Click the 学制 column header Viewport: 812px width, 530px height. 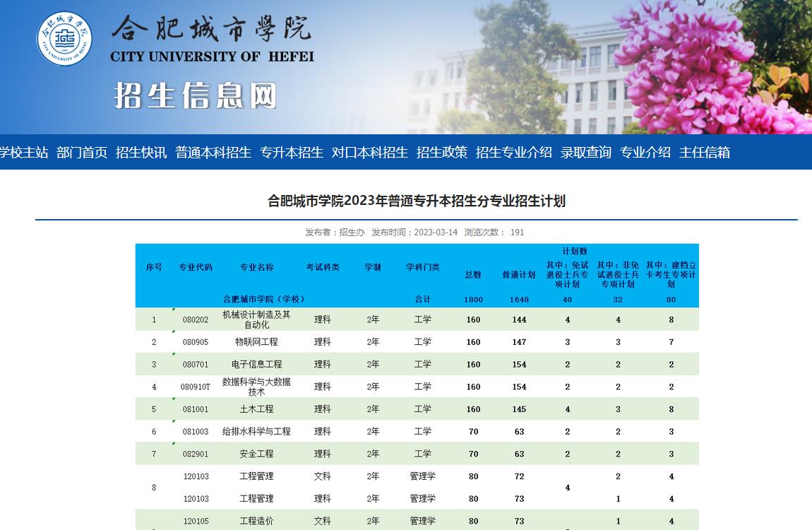[373, 267]
